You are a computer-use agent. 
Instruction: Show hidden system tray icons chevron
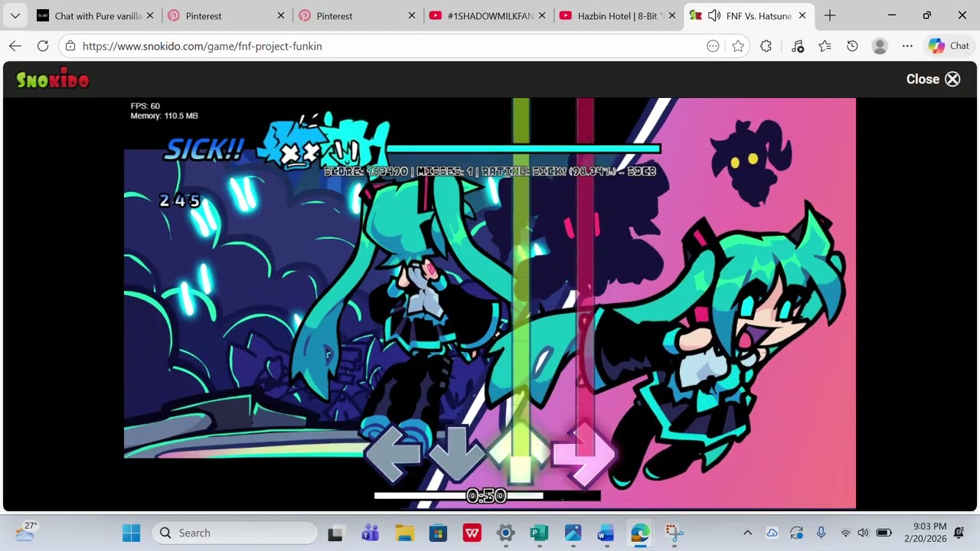point(747,533)
